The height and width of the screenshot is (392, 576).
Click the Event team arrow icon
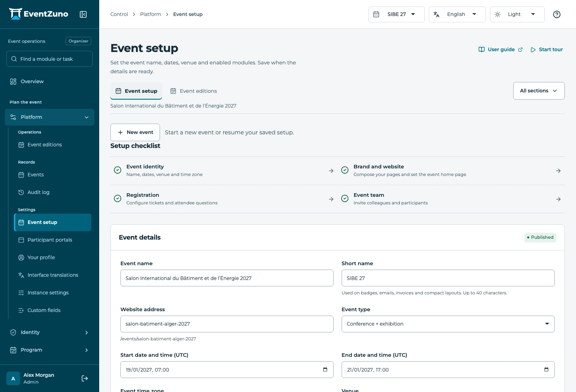coord(558,199)
